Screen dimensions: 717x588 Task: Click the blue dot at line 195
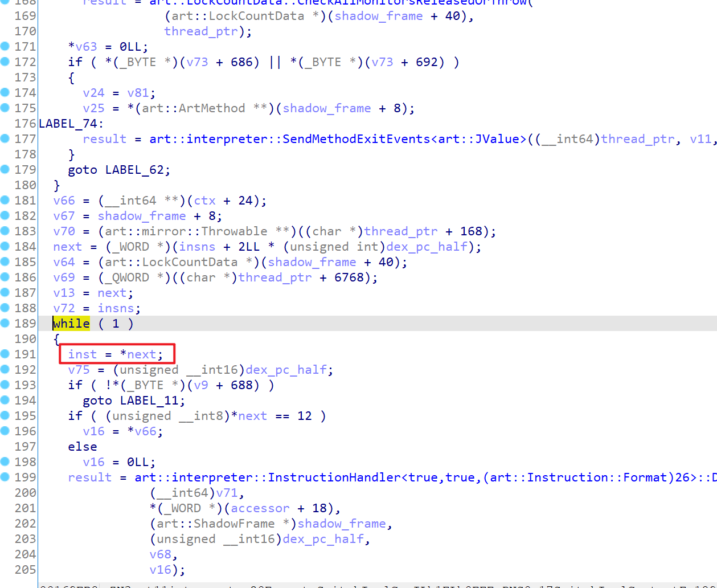pyautogui.click(x=5, y=415)
